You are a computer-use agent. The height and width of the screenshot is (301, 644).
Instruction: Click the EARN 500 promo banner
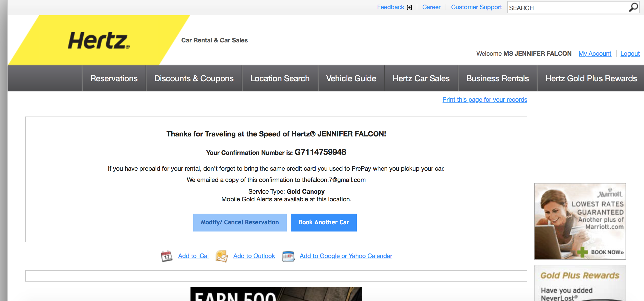tap(276, 294)
